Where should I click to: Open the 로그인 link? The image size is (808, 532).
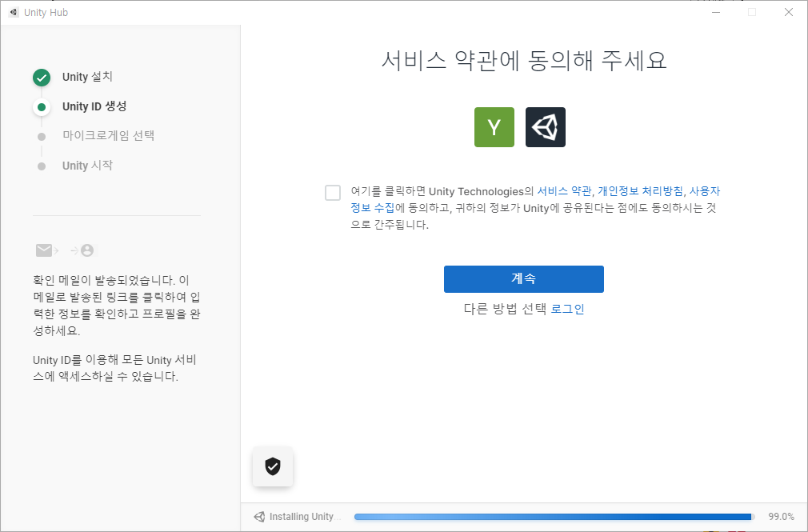(x=567, y=309)
